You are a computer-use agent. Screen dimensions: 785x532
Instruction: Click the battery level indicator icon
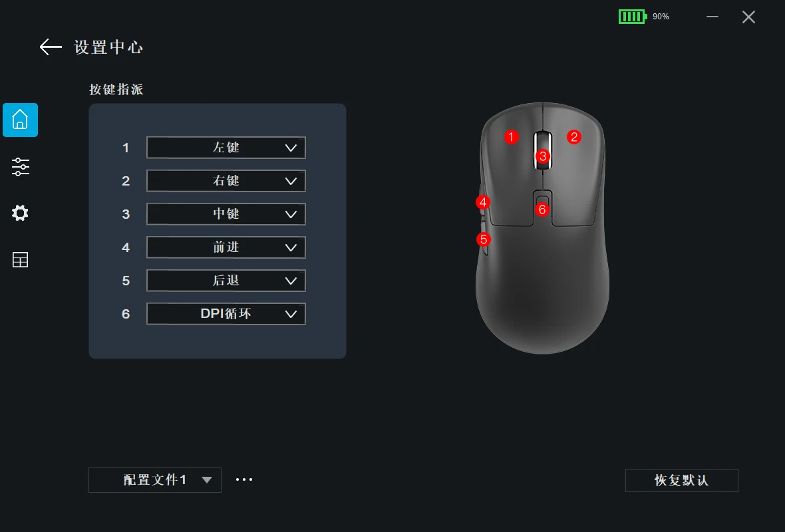(633, 17)
